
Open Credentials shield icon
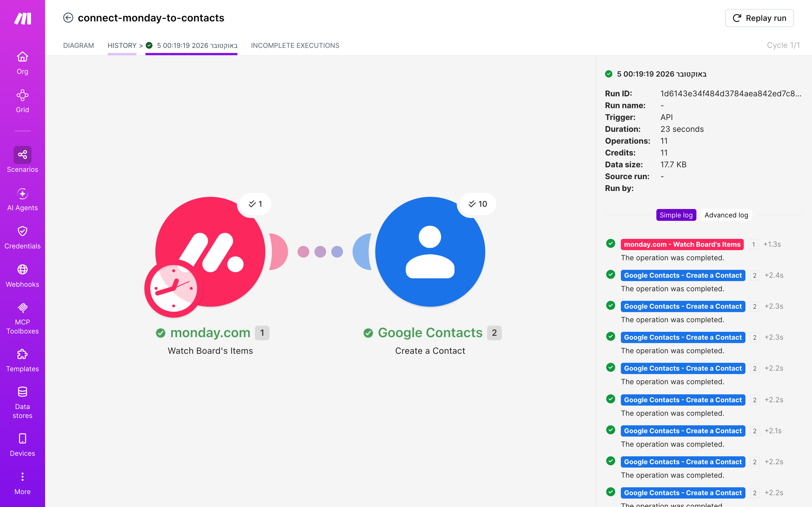[x=23, y=231]
